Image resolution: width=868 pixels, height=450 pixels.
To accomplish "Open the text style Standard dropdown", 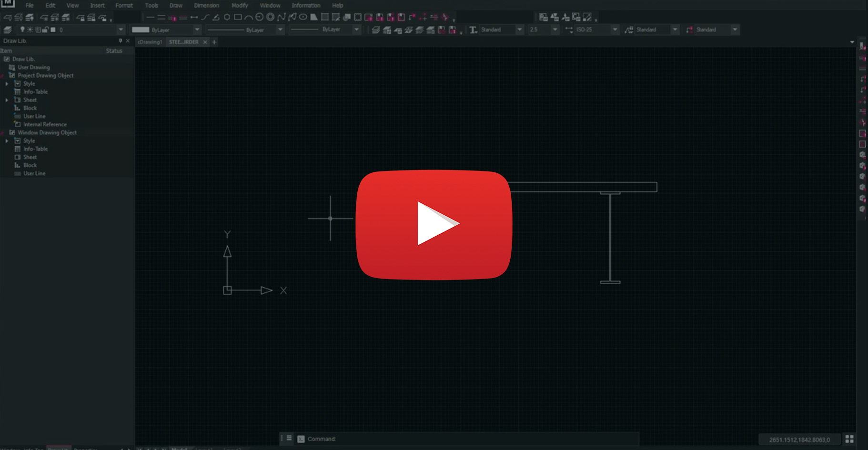I will click(x=520, y=30).
